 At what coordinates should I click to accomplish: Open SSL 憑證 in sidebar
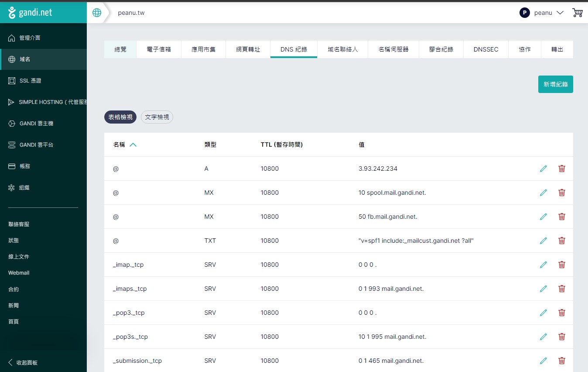[43, 81]
